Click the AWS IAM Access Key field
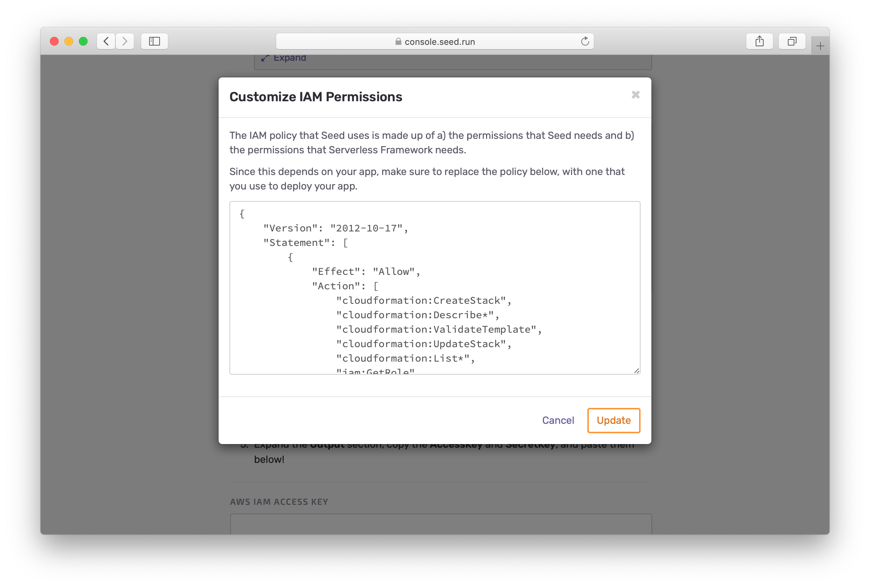Screen dimensions: 870x588 point(441,524)
